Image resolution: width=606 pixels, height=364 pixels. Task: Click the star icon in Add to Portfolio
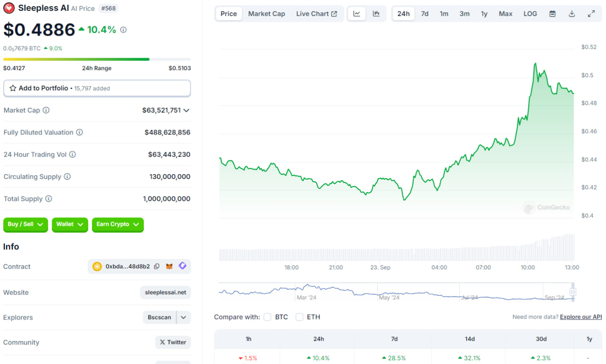coord(13,89)
